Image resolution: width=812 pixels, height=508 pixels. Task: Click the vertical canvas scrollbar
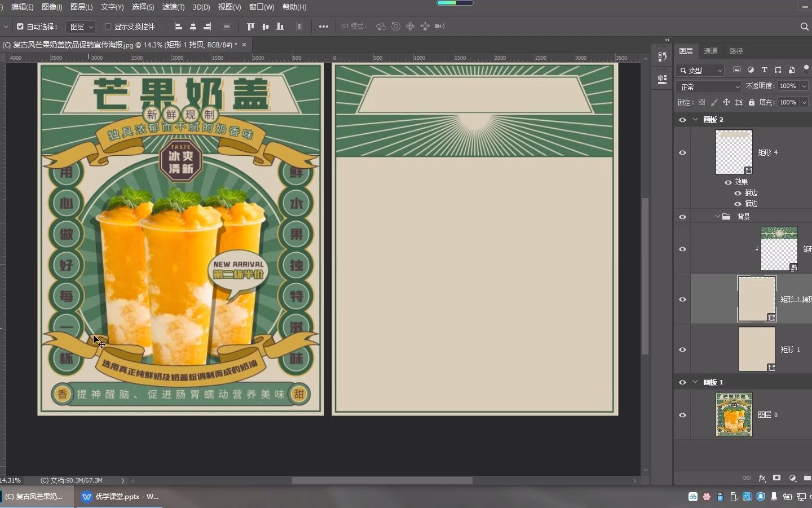(x=645, y=277)
